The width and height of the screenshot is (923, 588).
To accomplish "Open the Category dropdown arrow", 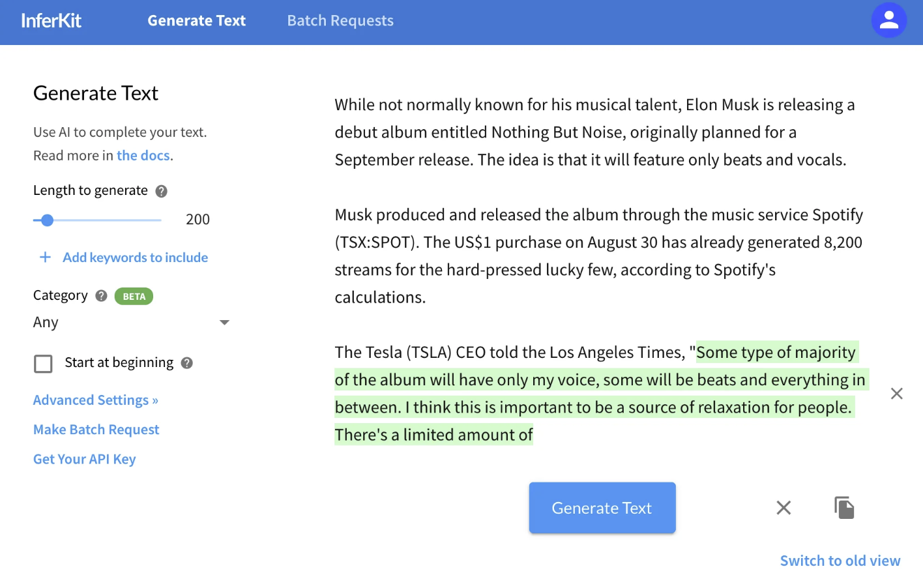I will [x=224, y=323].
